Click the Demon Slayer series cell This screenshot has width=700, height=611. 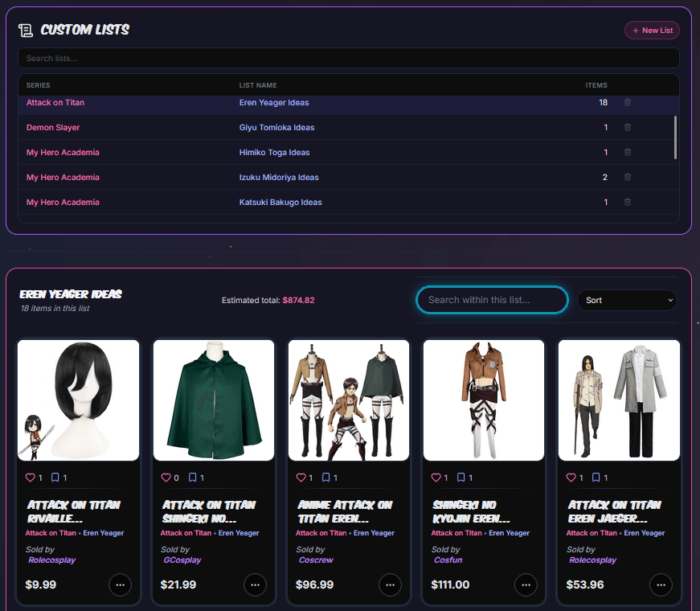(x=53, y=128)
